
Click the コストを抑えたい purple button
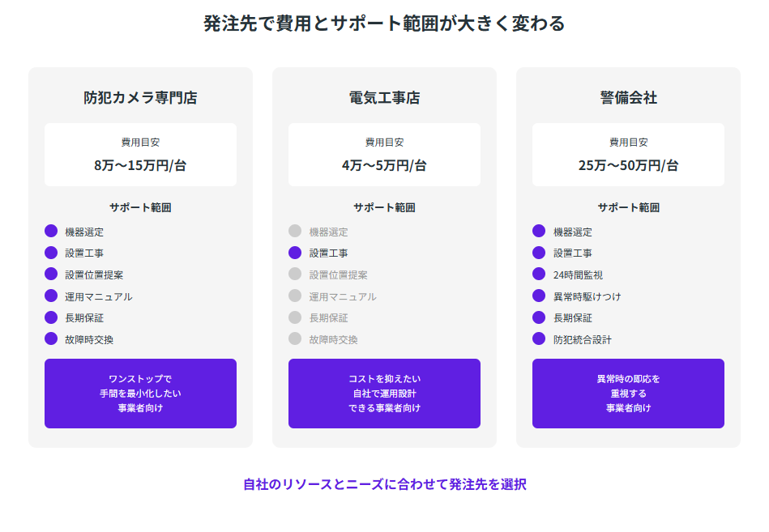pos(384,394)
